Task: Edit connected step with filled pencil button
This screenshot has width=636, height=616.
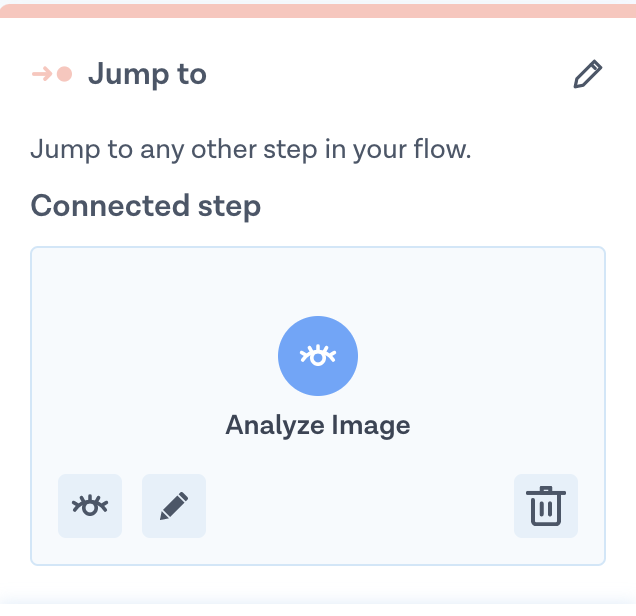Action: pos(174,506)
